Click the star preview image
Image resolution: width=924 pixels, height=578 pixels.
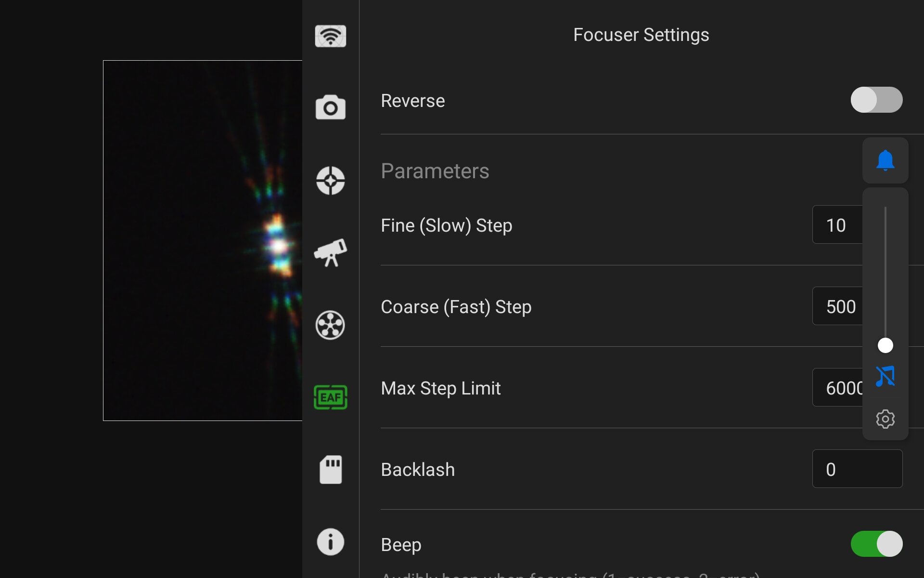click(x=202, y=241)
